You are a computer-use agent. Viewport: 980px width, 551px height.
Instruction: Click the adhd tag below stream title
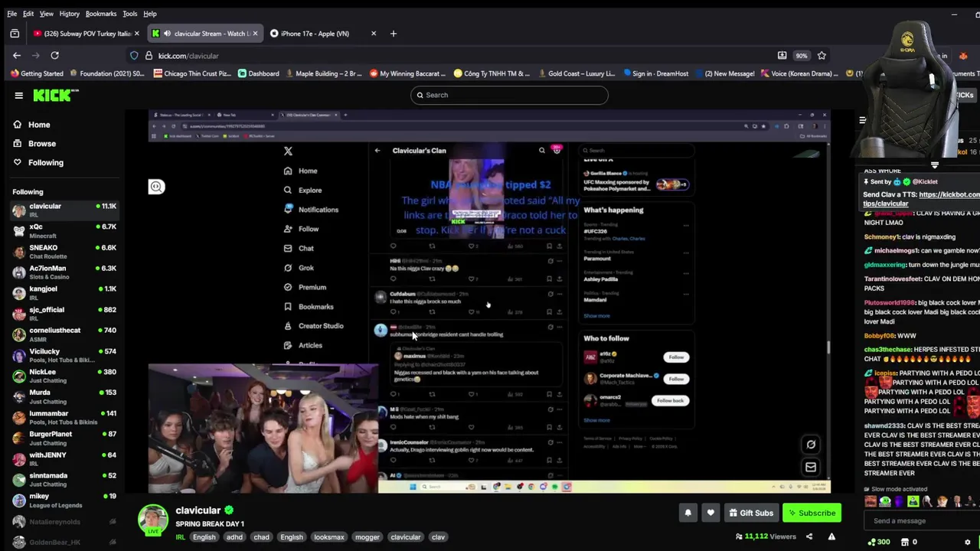(234, 537)
